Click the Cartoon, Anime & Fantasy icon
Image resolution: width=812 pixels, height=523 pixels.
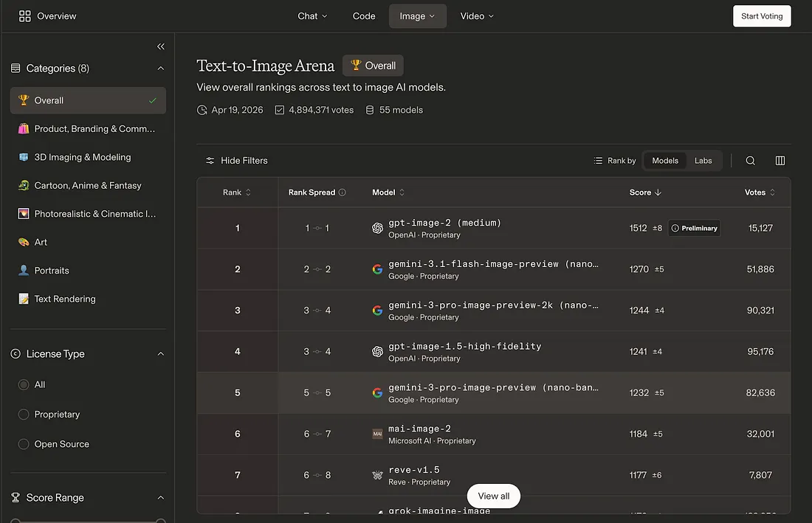(24, 185)
